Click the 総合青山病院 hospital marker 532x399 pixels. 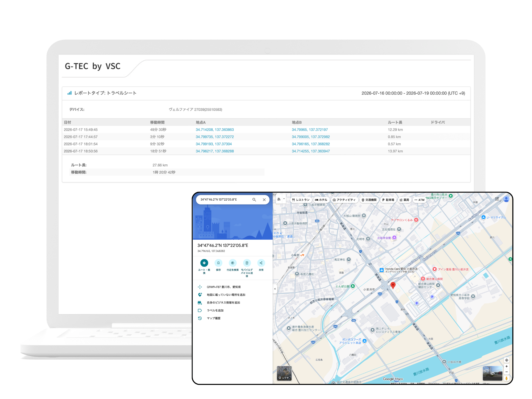pyautogui.click(x=423, y=279)
